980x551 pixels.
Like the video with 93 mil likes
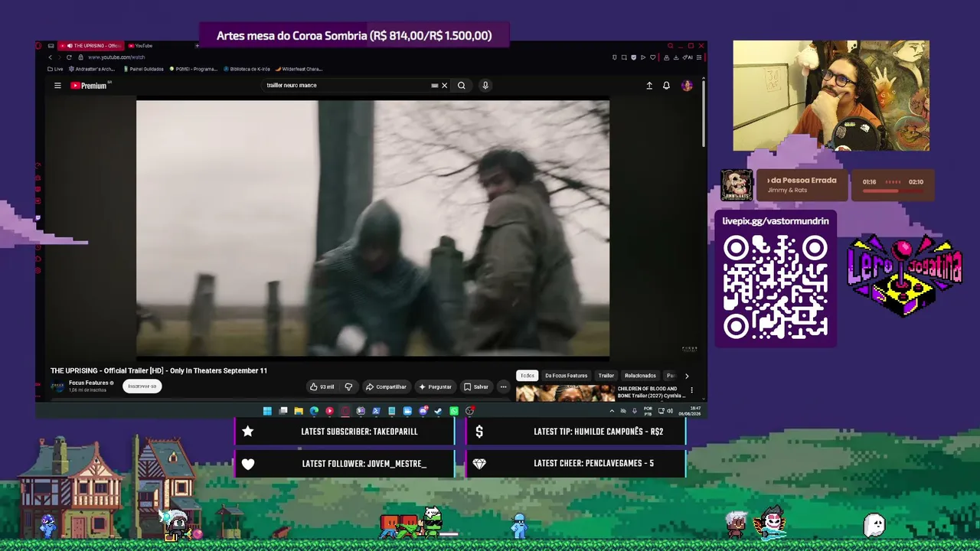(x=322, y=386)
